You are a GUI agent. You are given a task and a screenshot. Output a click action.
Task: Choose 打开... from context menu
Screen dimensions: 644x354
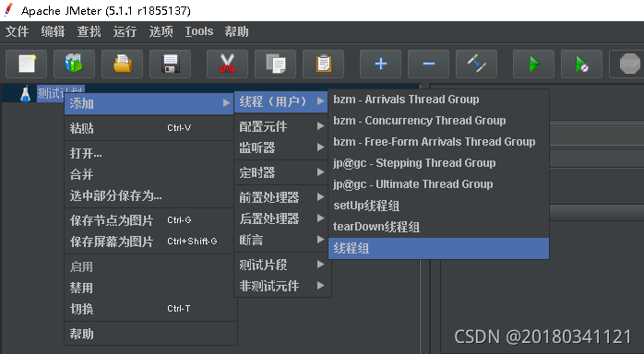point(149,153)
